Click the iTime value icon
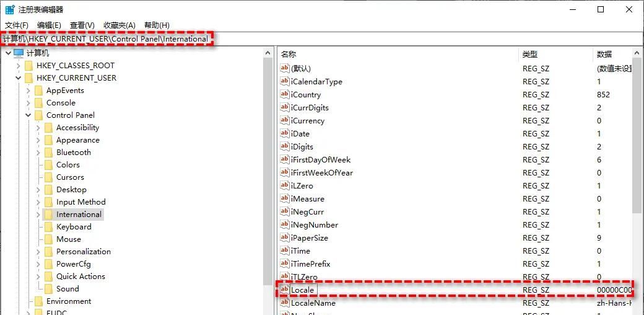Image resolution: width=644 pixels, height=315 pixels. point(285,251)
